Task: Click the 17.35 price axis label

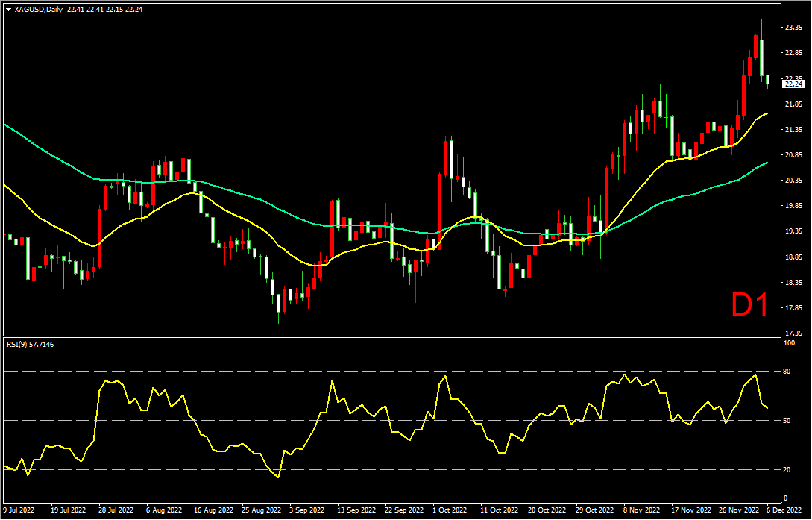Action: 794,333
